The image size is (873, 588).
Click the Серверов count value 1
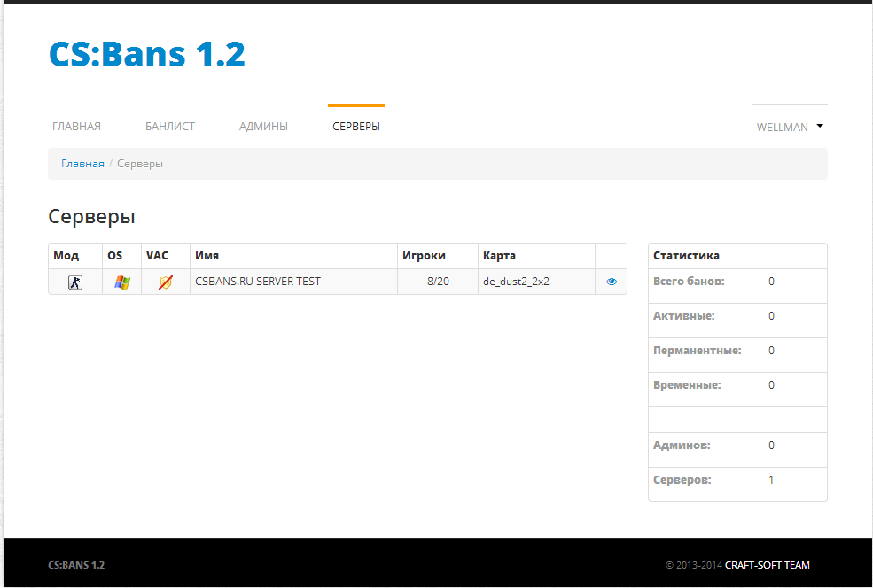771,480
